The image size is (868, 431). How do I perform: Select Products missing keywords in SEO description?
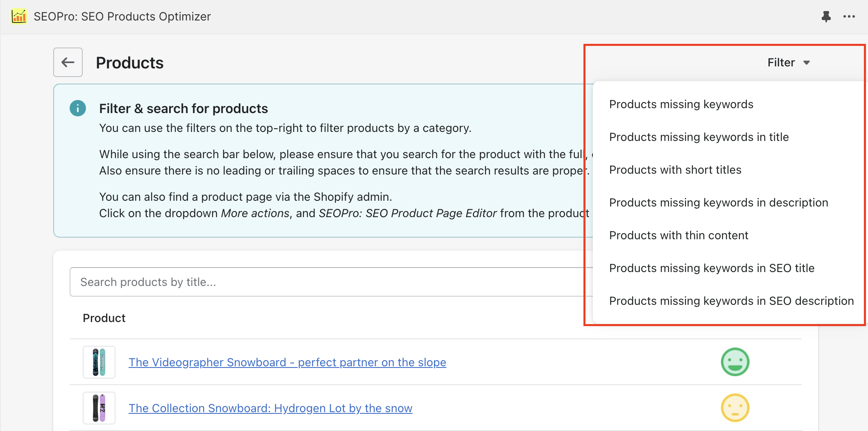click(x=731, y=301)
